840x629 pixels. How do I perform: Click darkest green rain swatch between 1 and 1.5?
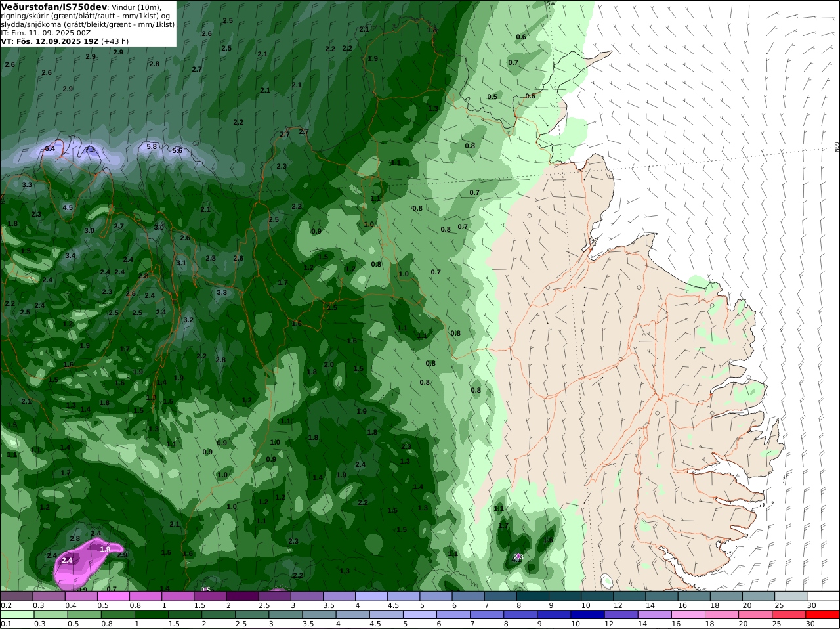pos(151,615)
